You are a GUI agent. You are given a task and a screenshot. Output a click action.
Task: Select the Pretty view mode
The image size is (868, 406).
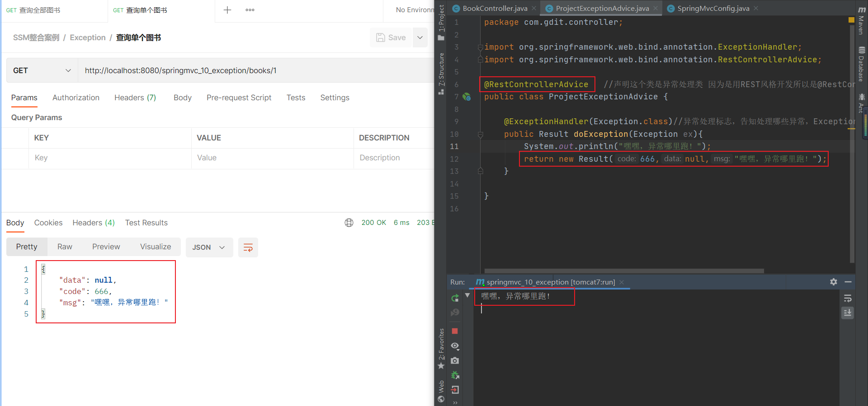(x=27, y=247)
